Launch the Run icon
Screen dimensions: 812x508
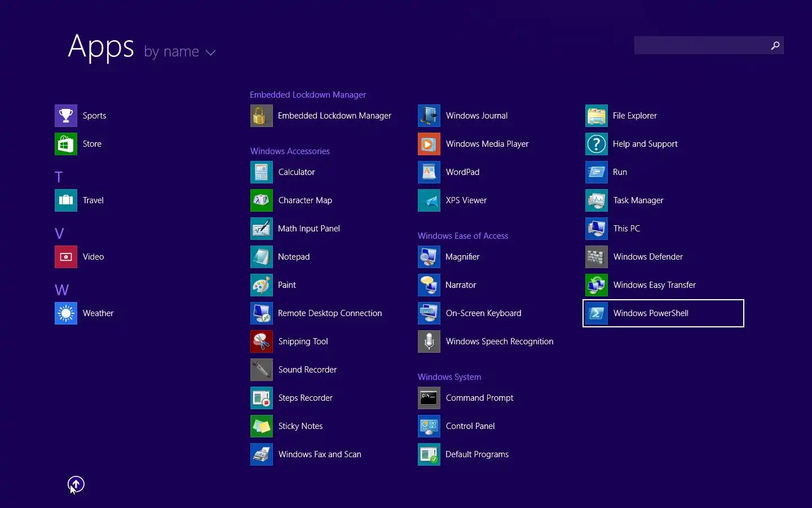coord(597,172)
